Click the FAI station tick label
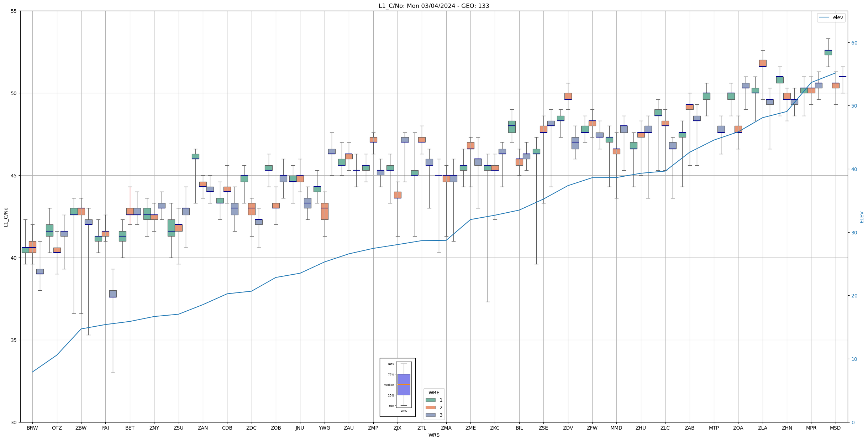The height and width of the screenshot is (441, 868). tap(105, 428)
